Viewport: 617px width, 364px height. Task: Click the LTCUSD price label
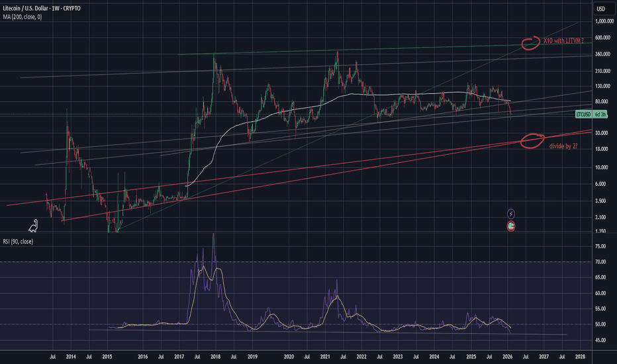(x=583, y=114)
